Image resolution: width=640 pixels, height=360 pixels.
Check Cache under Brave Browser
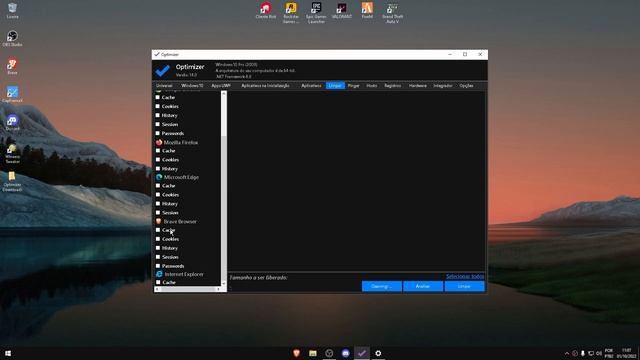(x=158, y=230)
